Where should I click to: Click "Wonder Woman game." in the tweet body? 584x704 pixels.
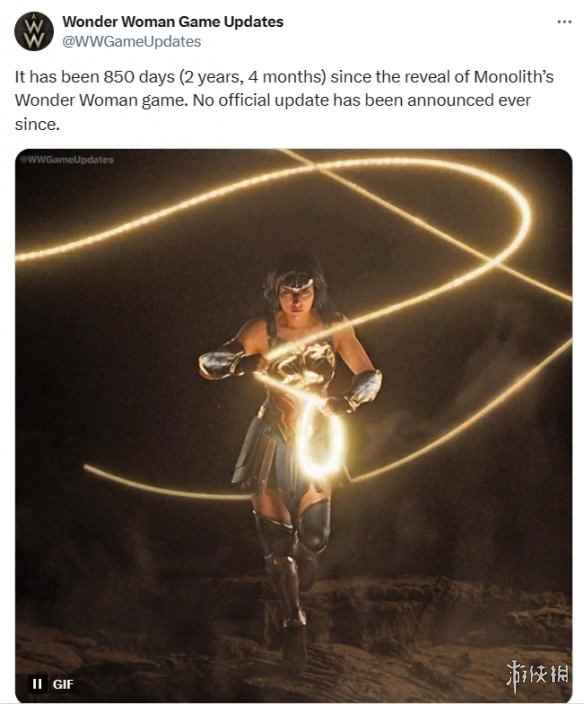pyautogui.click(x=101, y=101)
